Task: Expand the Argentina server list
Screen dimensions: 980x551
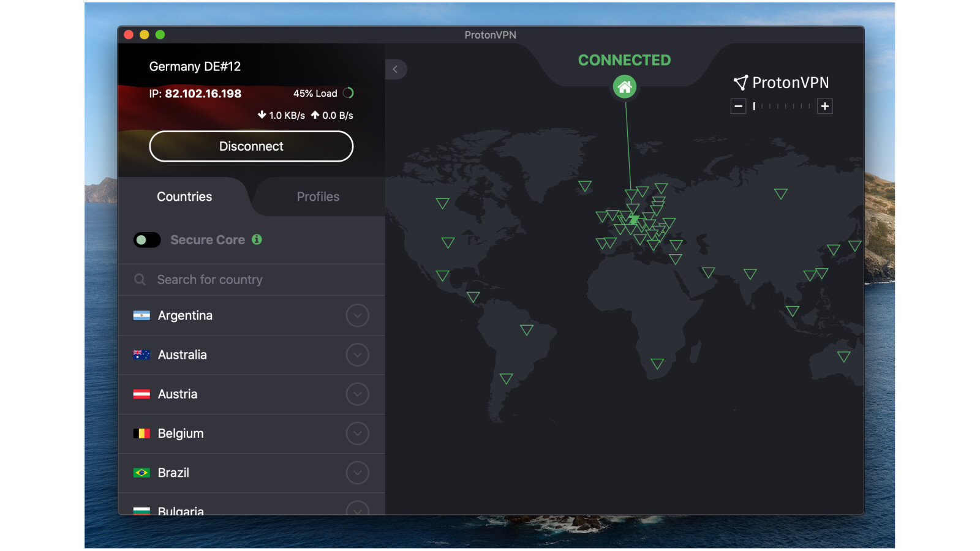Action: click(x=357, y=316)
